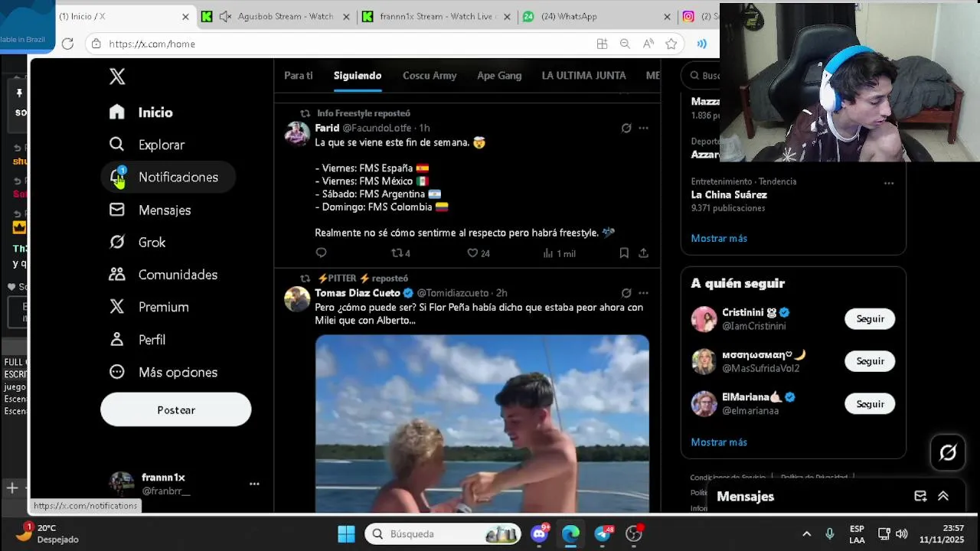Image resolution: width=980 pixels, height=551 pixels.
Task: Open more options on Farid's post
Action: coord(643,128)
